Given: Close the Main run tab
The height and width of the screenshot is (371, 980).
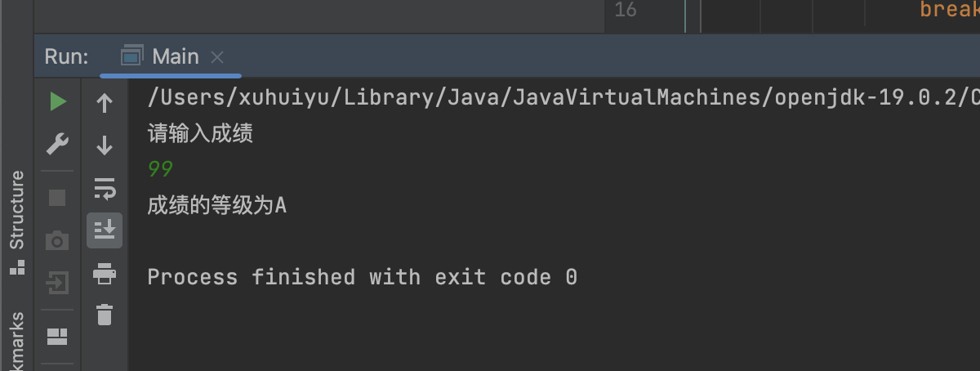Looking at the screenshot, I should point(217,57).
